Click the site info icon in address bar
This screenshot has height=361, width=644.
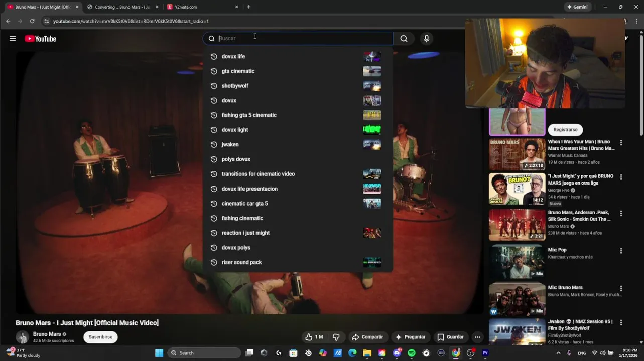(x=46, y=21)
